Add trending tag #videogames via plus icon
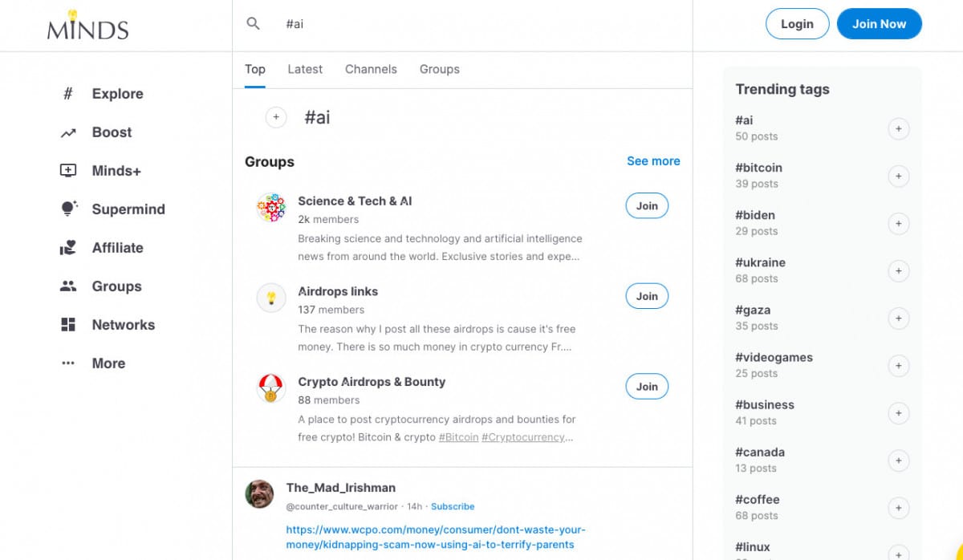 pos(899,366)
